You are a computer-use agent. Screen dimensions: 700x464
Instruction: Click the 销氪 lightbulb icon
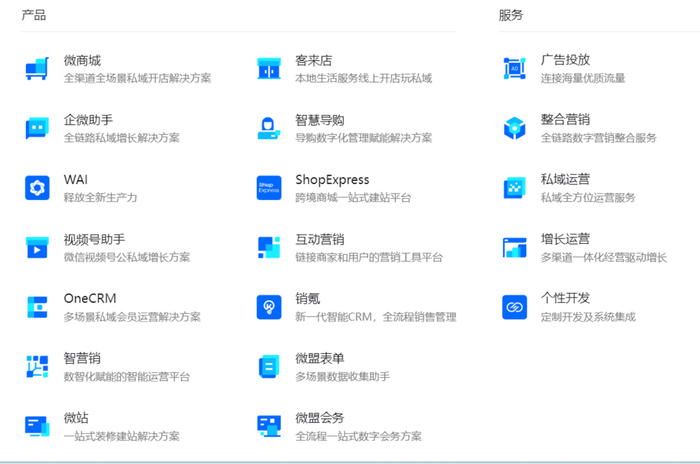pos(269,307)
